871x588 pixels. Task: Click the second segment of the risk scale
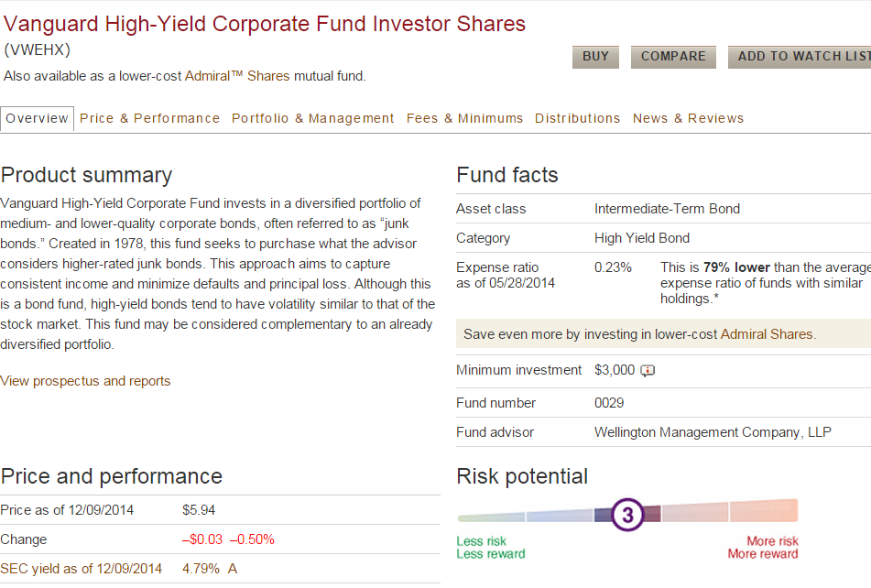tap(559, 516)
